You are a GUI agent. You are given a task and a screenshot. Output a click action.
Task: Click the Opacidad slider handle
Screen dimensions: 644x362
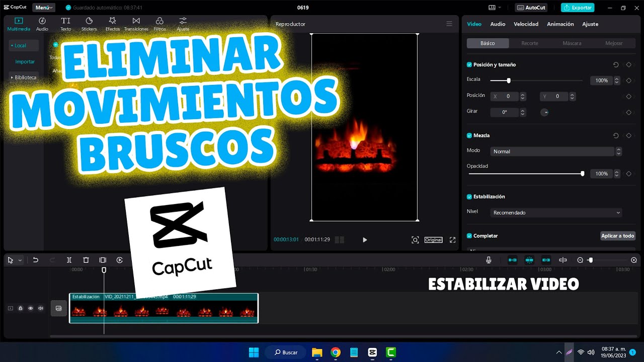point(583,173)
